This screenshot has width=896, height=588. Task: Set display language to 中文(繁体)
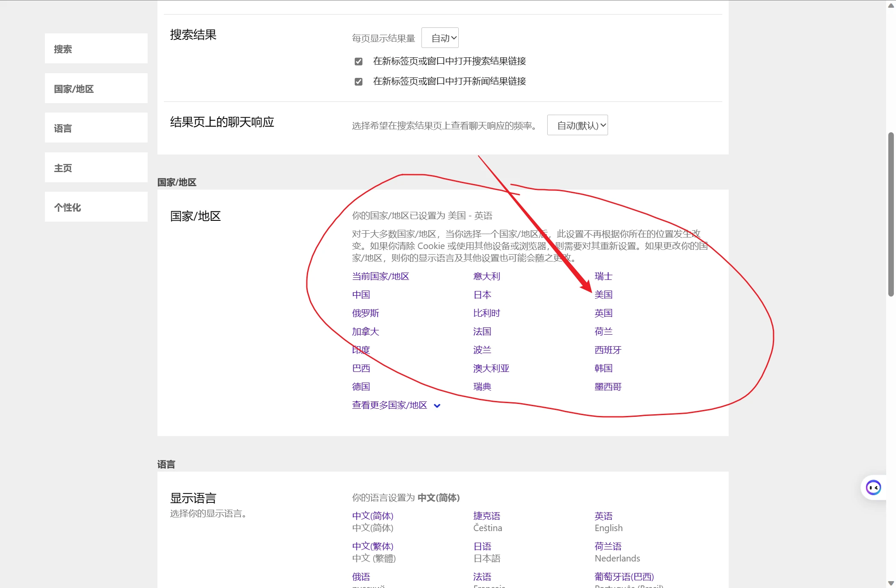click(373, 546)
